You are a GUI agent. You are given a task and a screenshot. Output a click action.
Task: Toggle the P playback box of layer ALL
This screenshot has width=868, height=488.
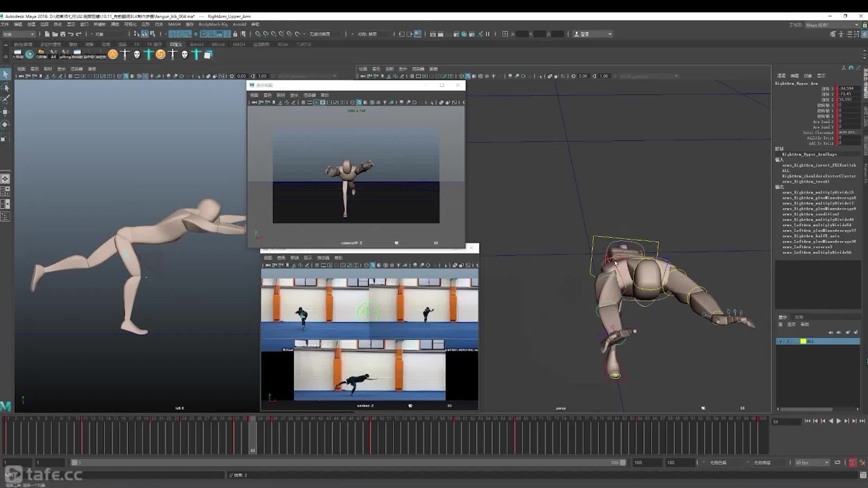788,342
